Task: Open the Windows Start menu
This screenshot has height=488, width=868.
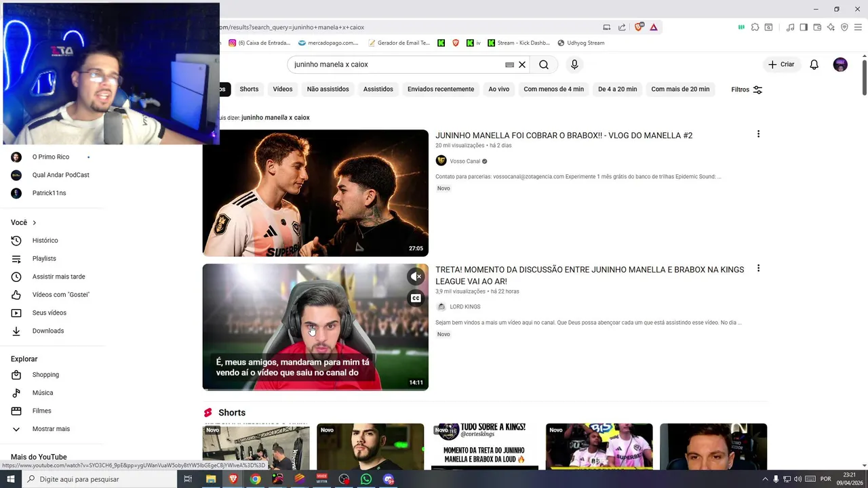Action: (10, 479)
